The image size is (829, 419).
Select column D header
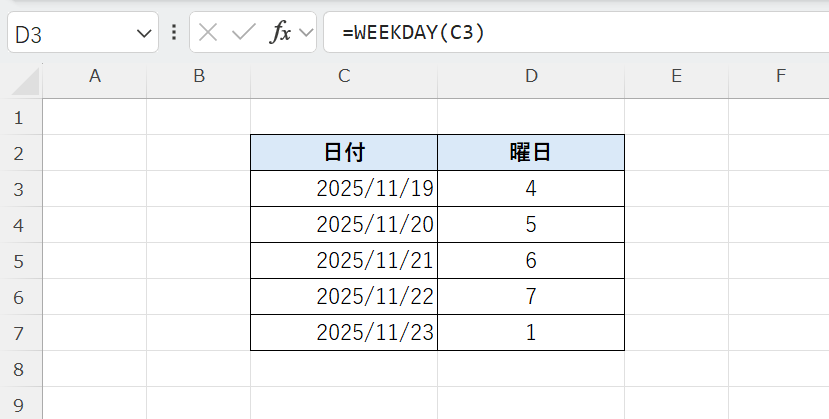[531, 76]
